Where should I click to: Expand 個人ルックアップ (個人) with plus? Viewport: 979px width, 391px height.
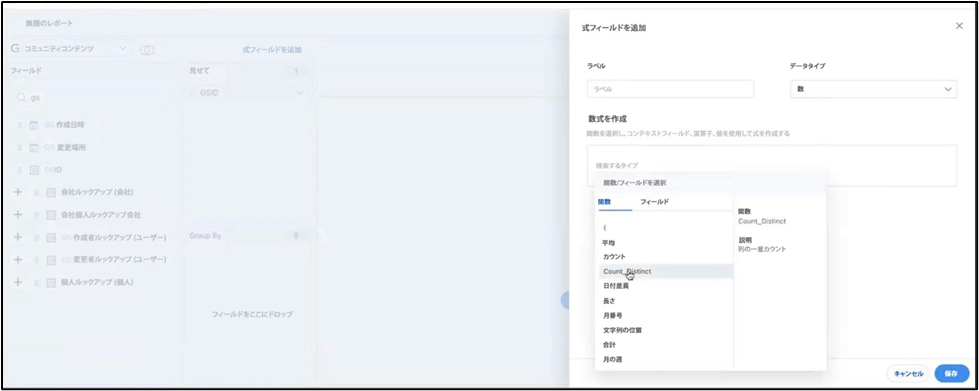(x=17, y=282)
